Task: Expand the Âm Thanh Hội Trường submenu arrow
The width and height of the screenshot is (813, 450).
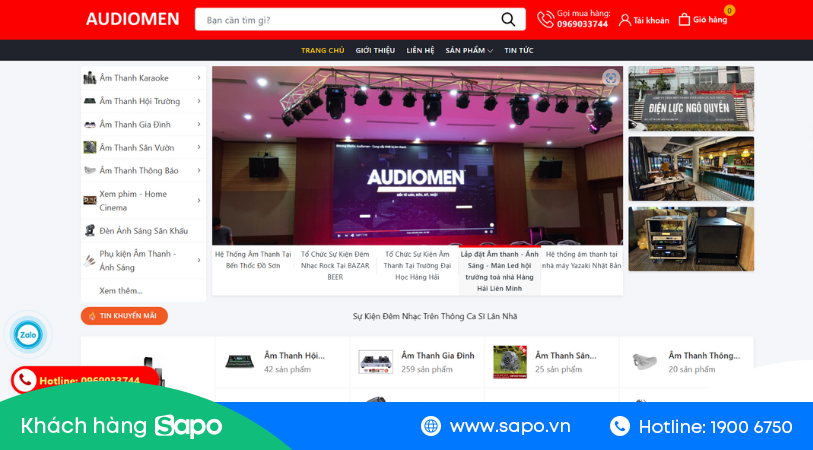Action: [199, 101]
